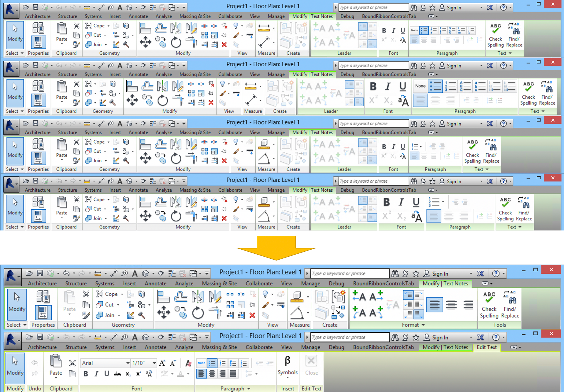Viewport: 564px width, 392px height.
Task: Click the clear formatting eraser icon
Action: coord(188,363)
